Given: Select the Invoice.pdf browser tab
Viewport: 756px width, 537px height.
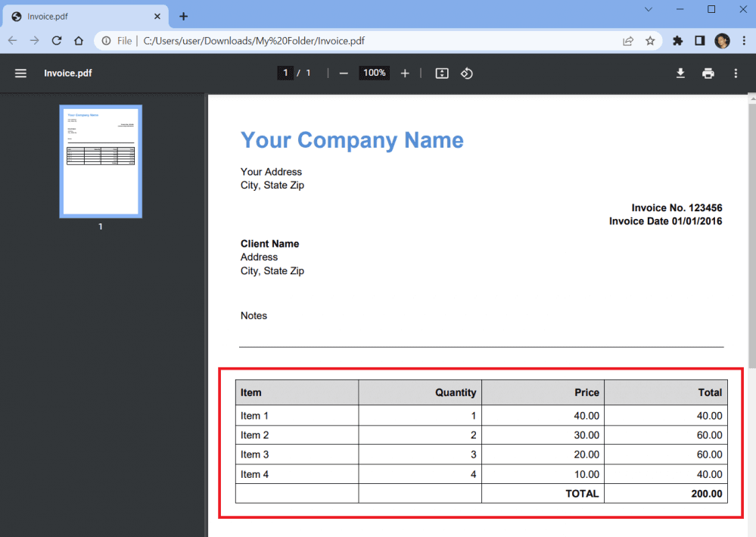Looking at the screenshot, I should (x=83, y=17).
